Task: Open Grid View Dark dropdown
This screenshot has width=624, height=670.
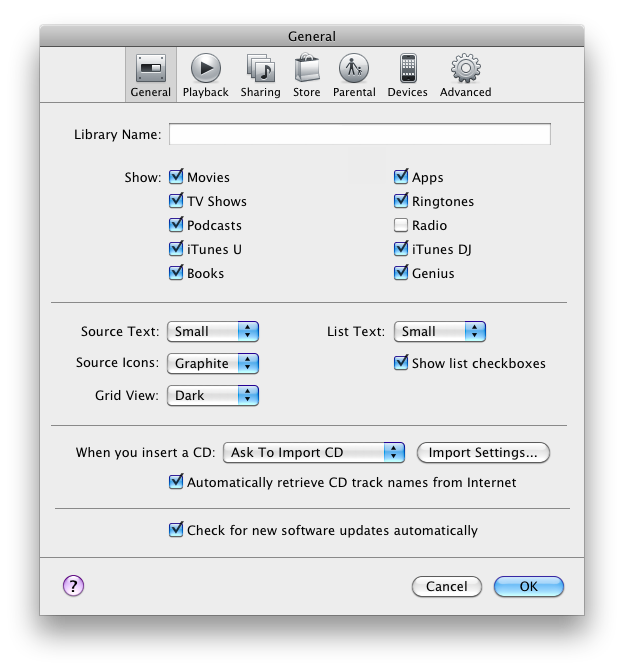Action: (213, 395)
